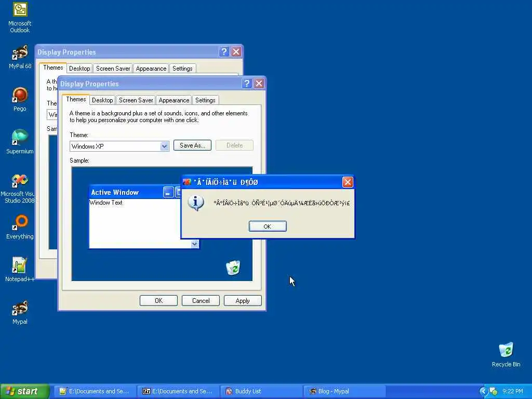Select the Notepad++ desktop shortcut
The image size is (532, 399).
pyautogui.click(x=20, y=270)
